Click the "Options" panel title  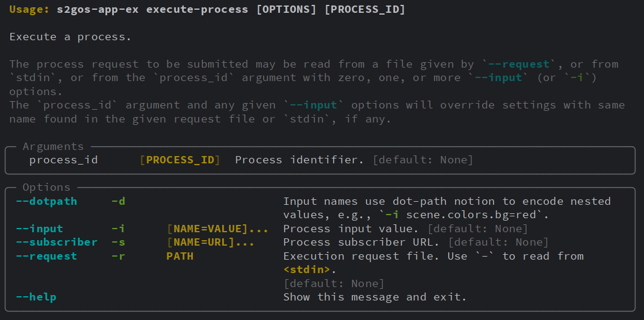click(46, 187)
